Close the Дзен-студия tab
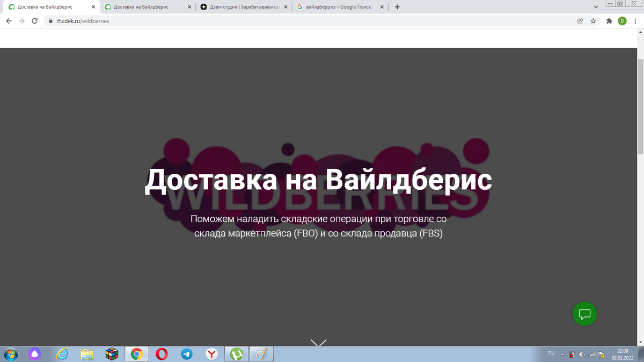This screenshot has width=644, height=362. (286, 7)
